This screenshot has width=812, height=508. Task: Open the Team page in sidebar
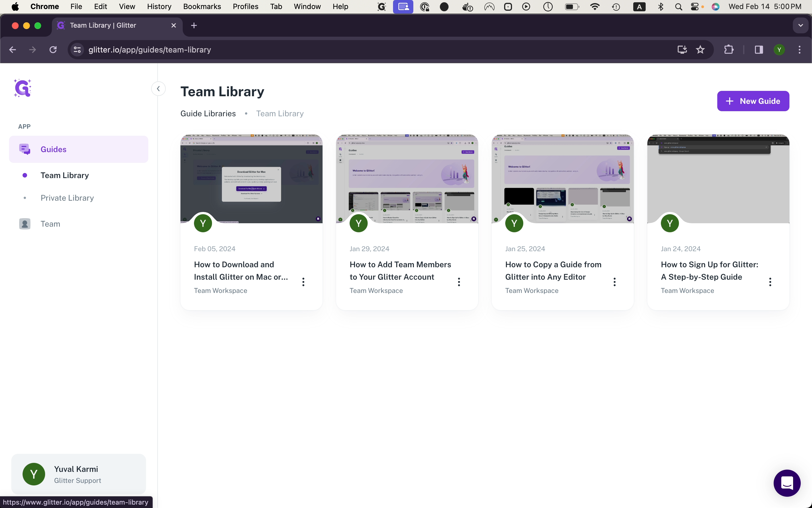click(x=50, y=224)
